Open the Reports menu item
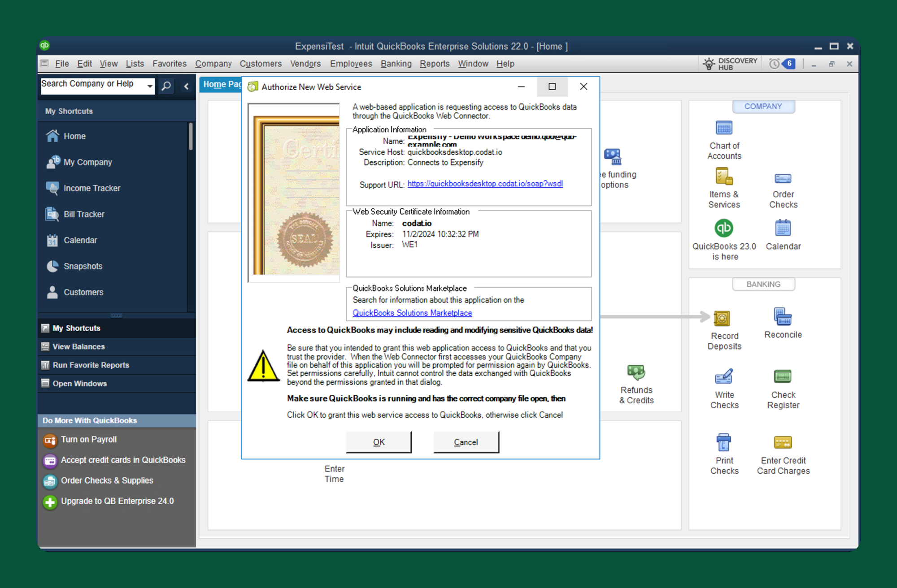 pyautogui.click(x=435, y=64)
